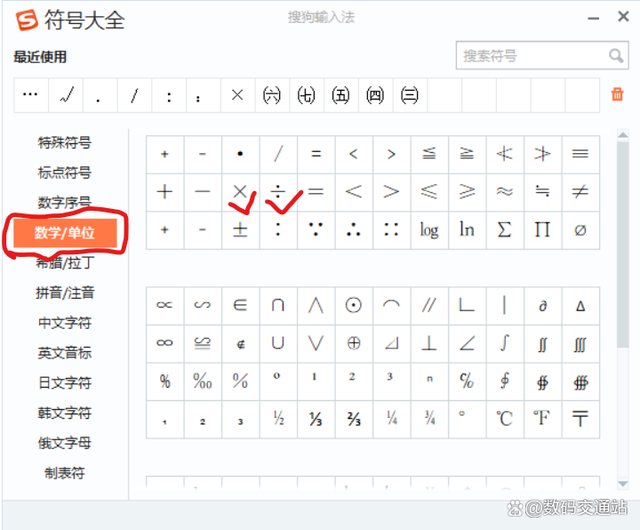The image size is (640, 530).
Task: Insert the circled dot ⊙ symbol
Action: [353, 305]
